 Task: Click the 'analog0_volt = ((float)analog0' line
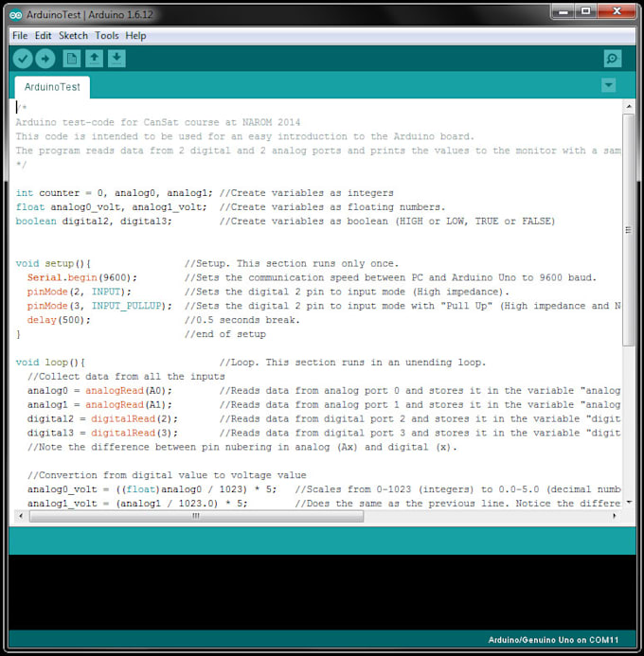324,489
